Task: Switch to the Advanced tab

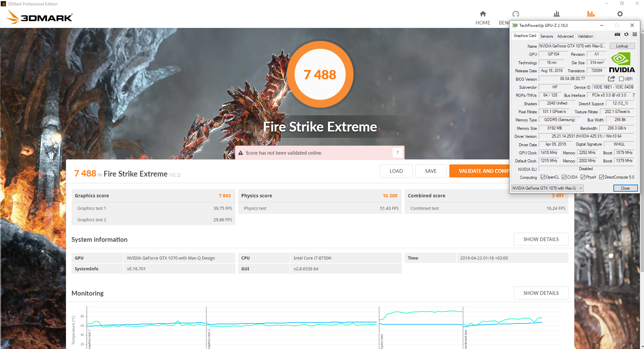Action: pyautogui.click(x=565, y=36)
